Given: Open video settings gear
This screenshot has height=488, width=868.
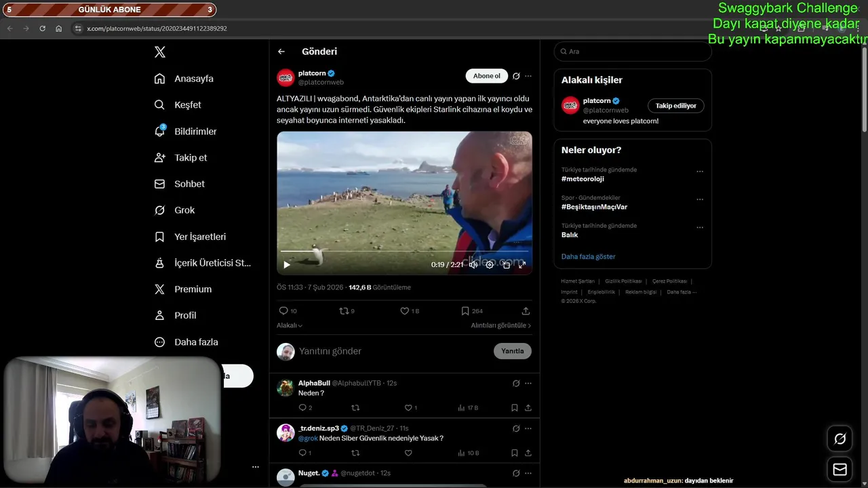Looking at the screenshot, I should [490, 264].
